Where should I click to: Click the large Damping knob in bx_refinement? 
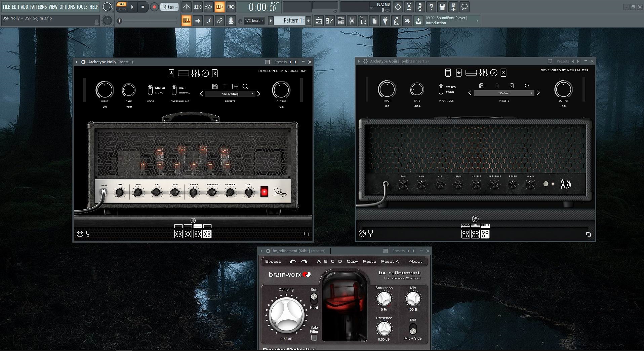[x=286, y=315]
